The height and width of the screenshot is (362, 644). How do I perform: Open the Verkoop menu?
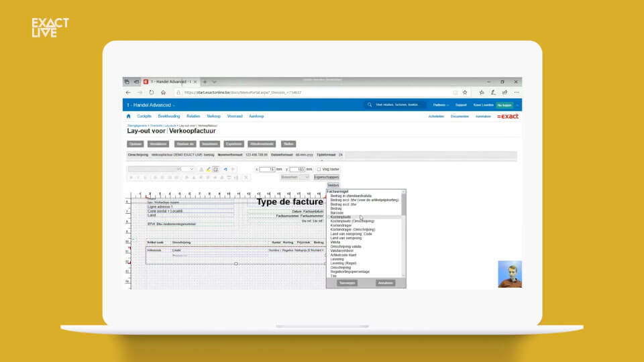pyautogui.click(x=213, y=116)
